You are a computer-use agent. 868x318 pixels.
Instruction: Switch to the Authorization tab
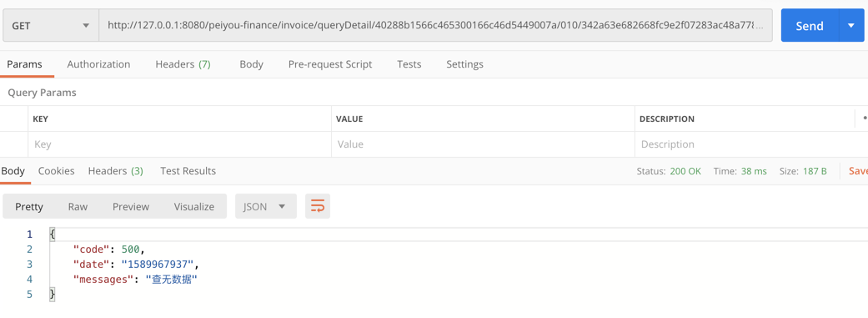point(98,64)
